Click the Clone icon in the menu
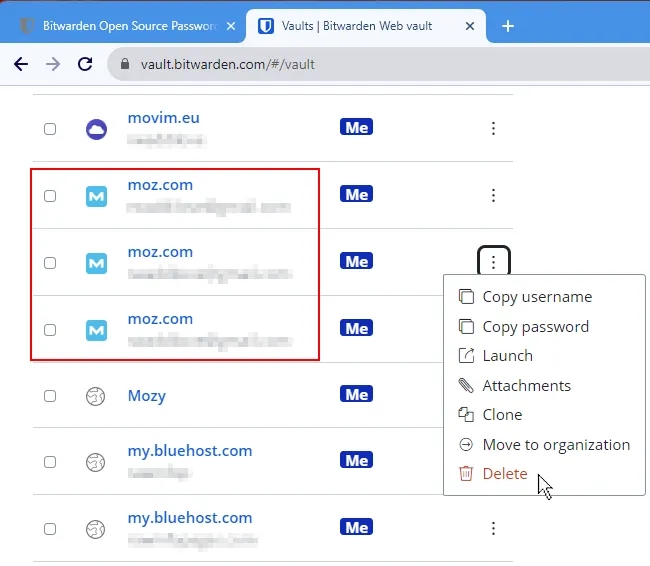Screen dimensions: 650x566 [x=466, y=414]
